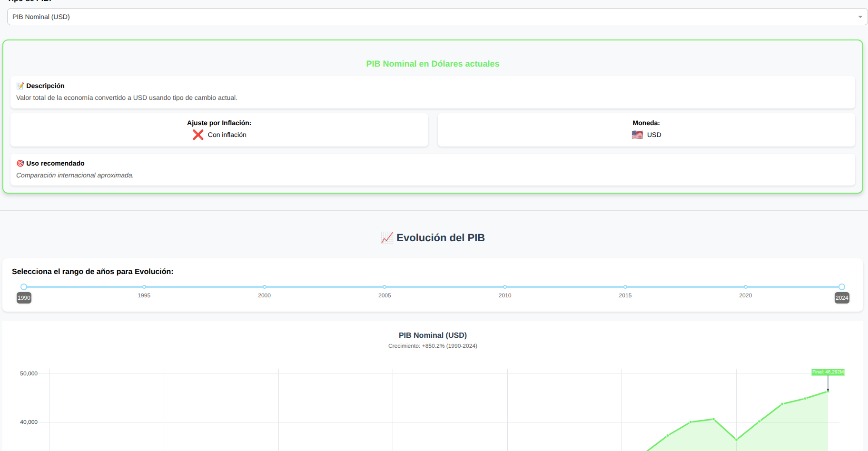Pick the 2015 mark on year slider
Screen dimensions: 868x451
tap(625, 287)
